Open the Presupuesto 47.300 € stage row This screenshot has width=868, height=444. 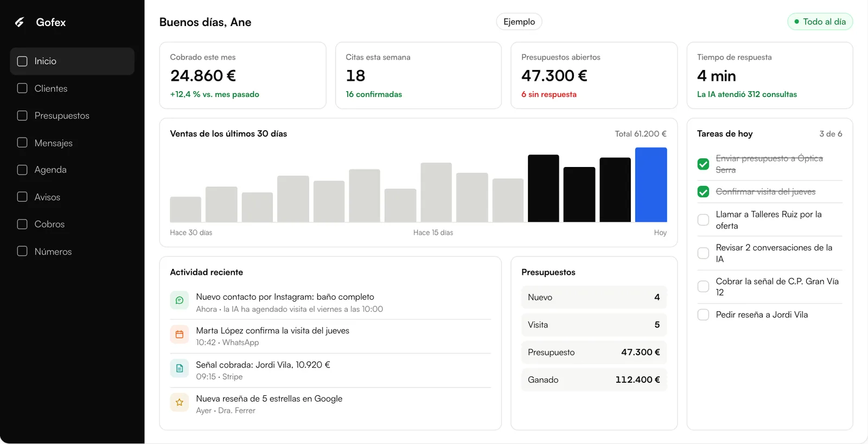(594, 352)
